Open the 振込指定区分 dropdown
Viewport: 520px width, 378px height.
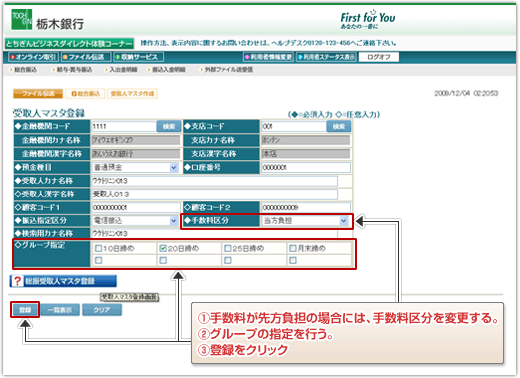pyautogui.click(x=135, y=220)
